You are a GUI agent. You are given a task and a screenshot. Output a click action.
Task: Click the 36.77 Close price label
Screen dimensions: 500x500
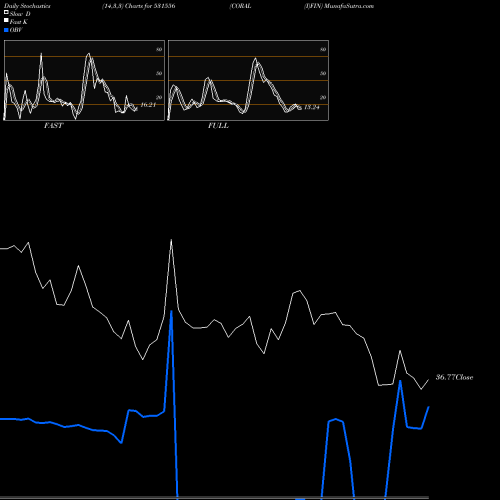tap(454, 377)
